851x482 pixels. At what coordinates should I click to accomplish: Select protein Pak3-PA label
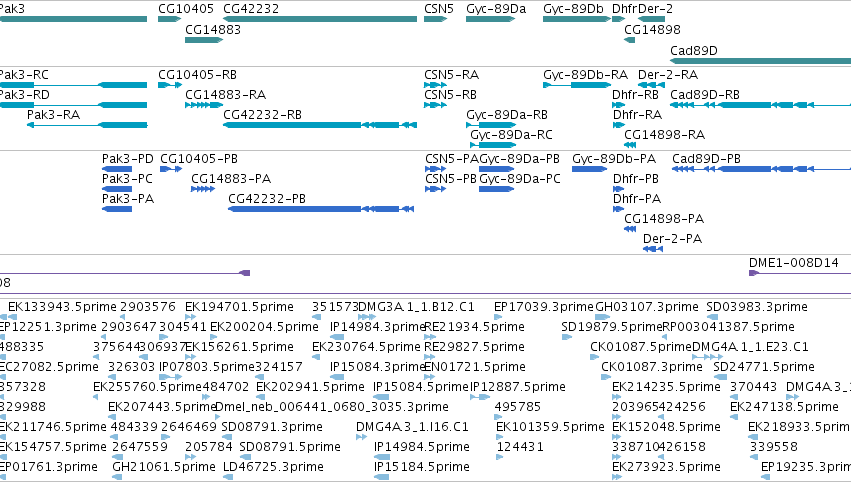[x=128, y=199]
